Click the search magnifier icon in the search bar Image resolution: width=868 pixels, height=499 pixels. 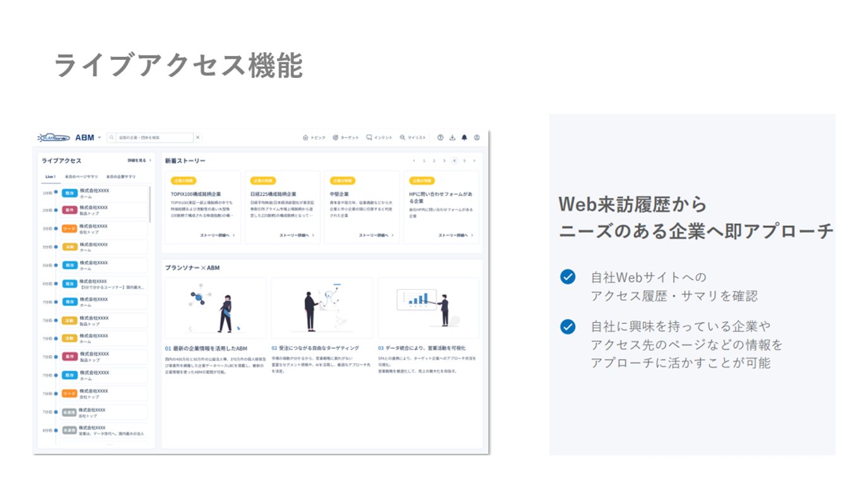[x=111, y=137]
